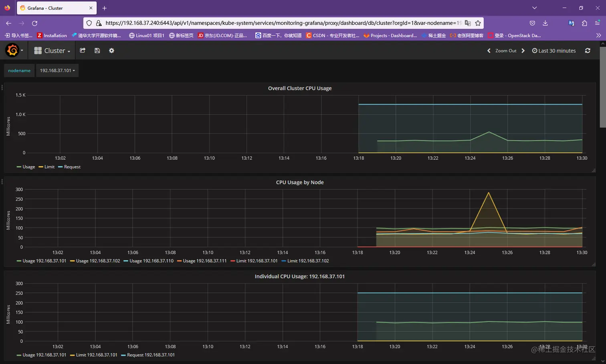Image resolution: width=606 pixels, height=364 pixels.
Task: Refresh the Grafana dashboard
Action: coord(588,50)
